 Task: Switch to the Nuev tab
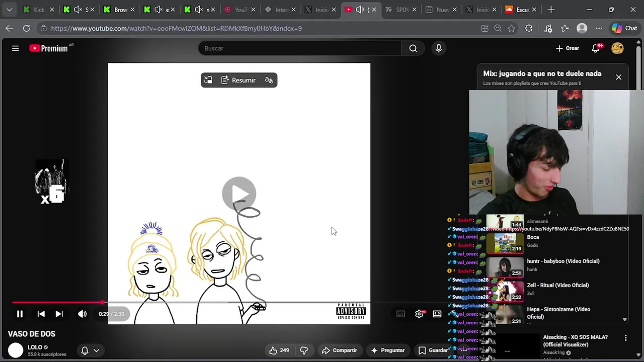[442, 10]
